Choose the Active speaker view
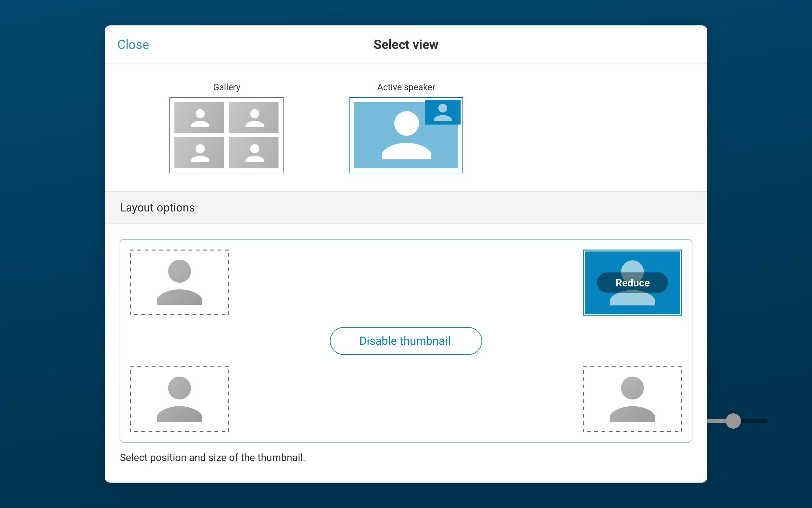 (406, 135)
